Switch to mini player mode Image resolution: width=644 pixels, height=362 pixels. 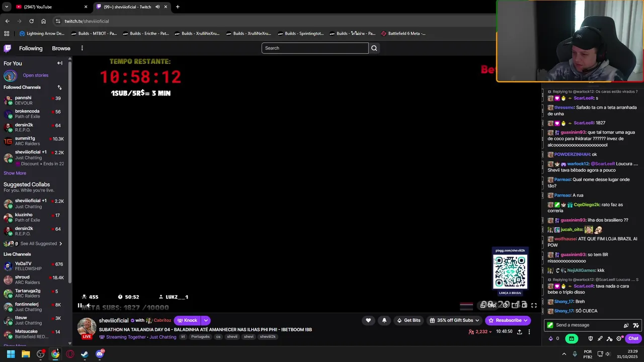click(x=515, y=305)
